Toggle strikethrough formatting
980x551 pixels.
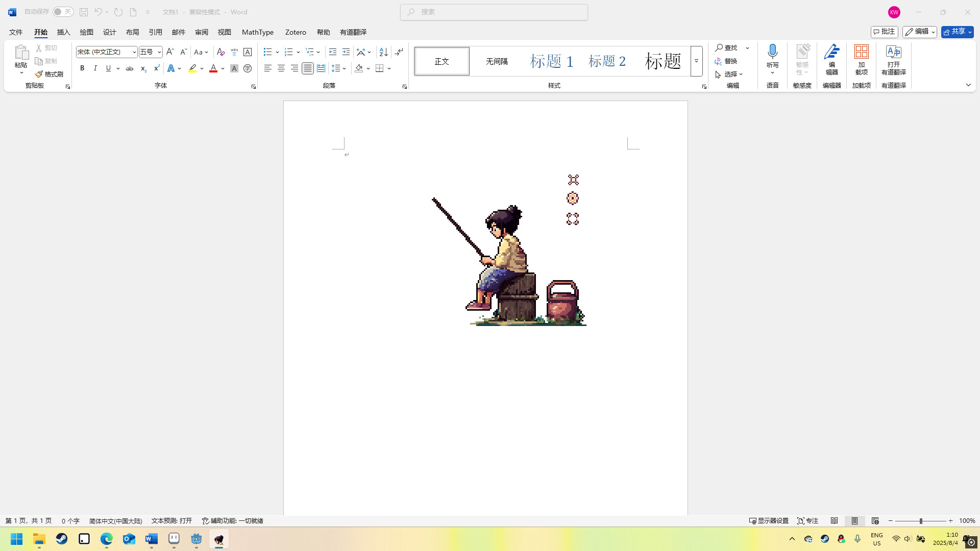click(x=130, y=68)
